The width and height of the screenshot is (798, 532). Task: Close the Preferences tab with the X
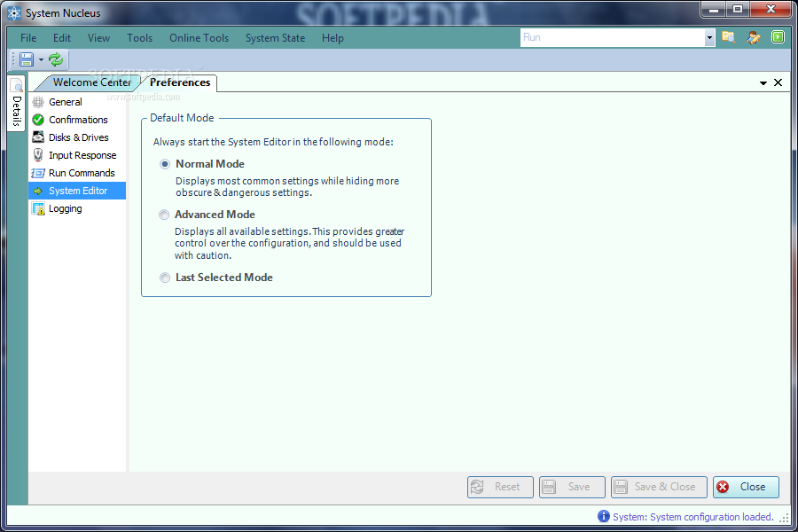pyautogui.click(x=778, y=82)
